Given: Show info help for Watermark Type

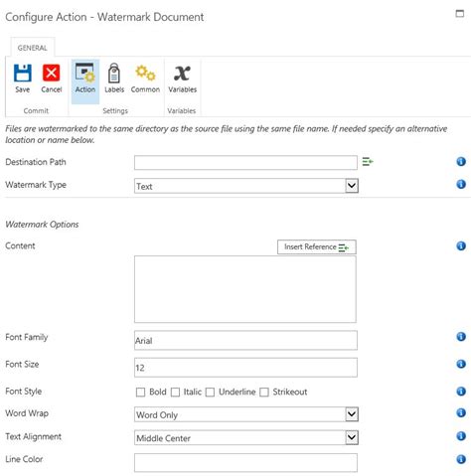Looking at the screenshot, I should 461,185.
